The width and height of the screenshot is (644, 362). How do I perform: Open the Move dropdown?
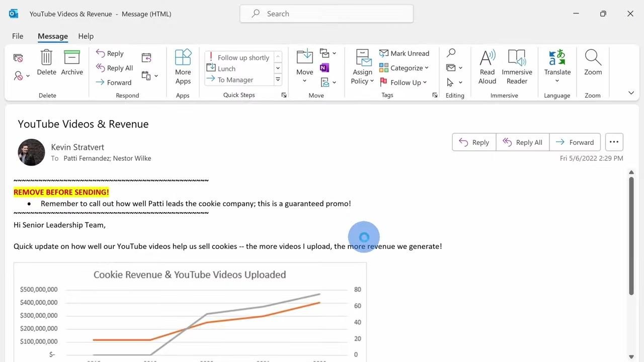pos(304,67)
